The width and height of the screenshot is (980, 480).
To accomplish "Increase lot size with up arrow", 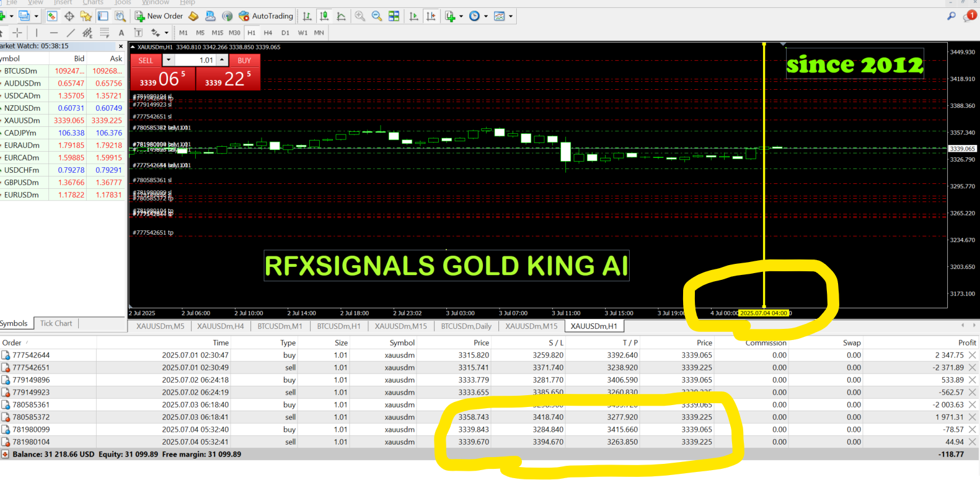I will 222,60.
